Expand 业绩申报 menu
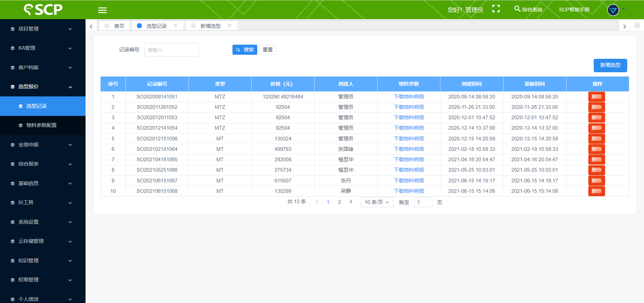This screenshot has height=303, width=644. [x=43, y=145]
